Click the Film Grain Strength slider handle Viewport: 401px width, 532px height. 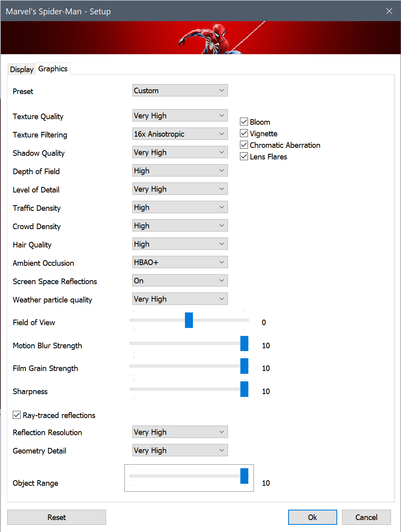(244, 366)
